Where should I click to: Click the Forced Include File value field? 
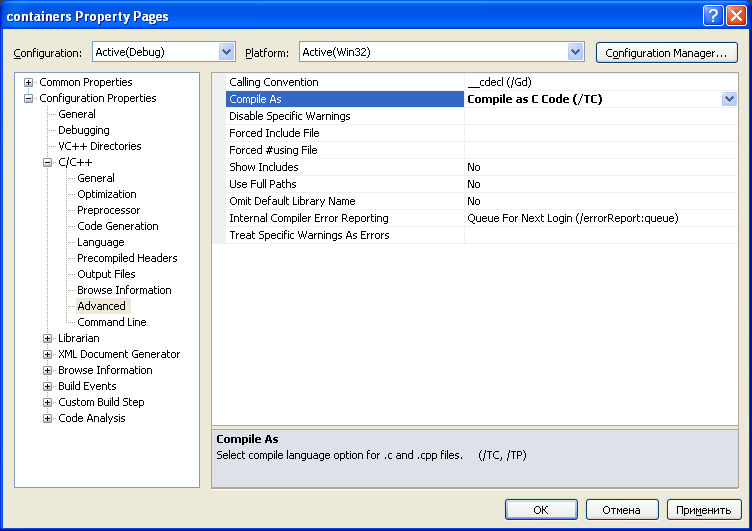pos(601,133)
